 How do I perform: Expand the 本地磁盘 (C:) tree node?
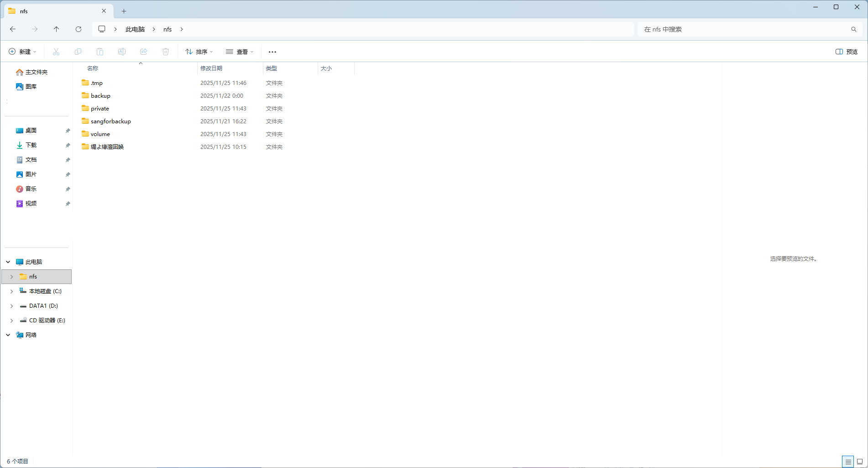pos(12,291)
